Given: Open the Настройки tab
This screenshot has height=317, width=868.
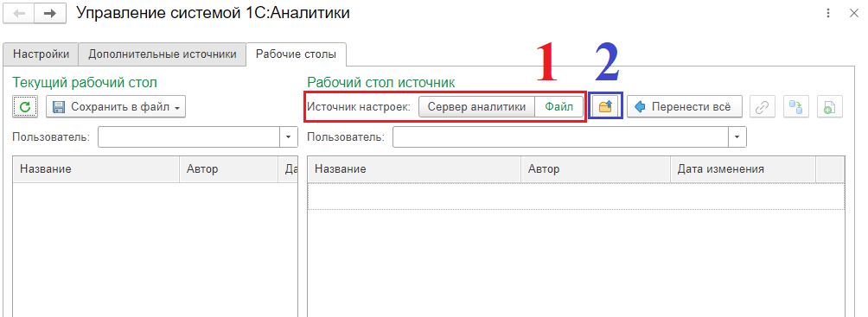Looking at the screenshot, I should tap(41, 54).
